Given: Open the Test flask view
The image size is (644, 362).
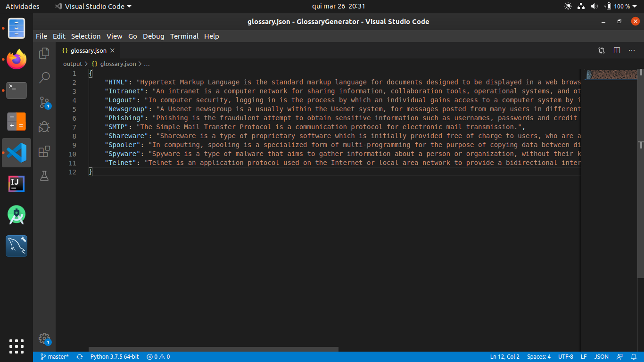Looking at the screenshot, I should 44,176.
